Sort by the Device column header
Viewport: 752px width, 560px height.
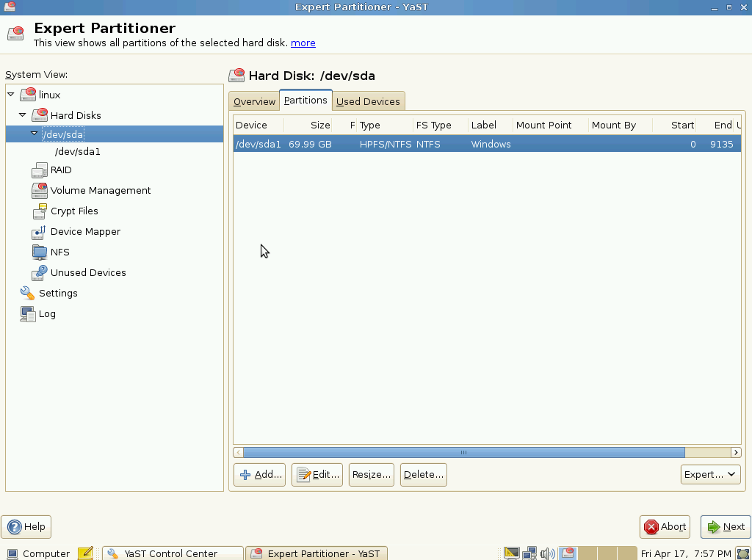[258, 125]
